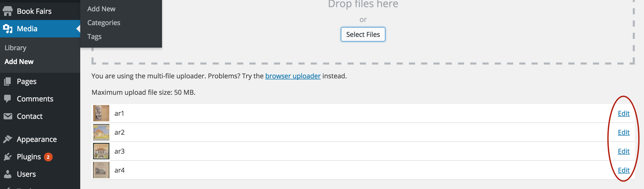Click the Select Files button
The image size is (644, 189).
(363, 34)
